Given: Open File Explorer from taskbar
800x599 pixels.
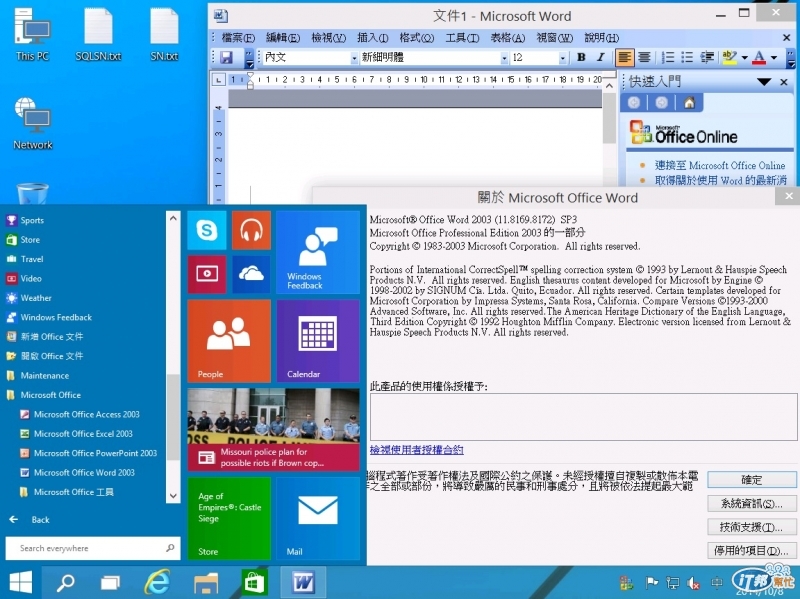Looking at the screenshot, I should 206,582.
